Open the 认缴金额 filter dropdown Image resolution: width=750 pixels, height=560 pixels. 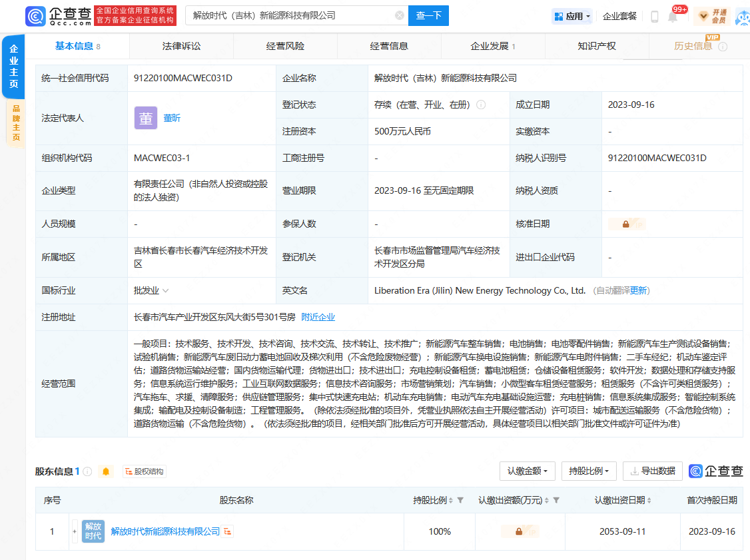point(527,471)
